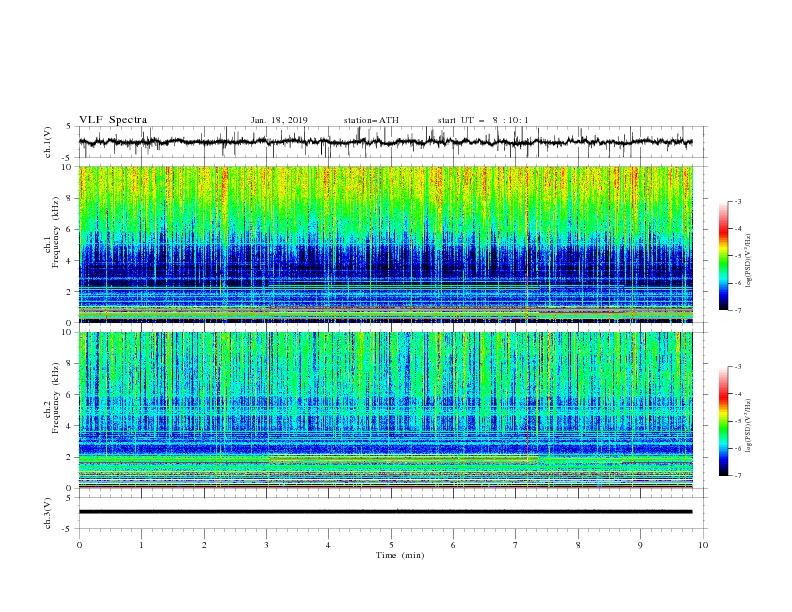Viewport: 792px width, 612px height.
Task: Click the "ch.3(V)" axis label
Action: coord(48,513)
